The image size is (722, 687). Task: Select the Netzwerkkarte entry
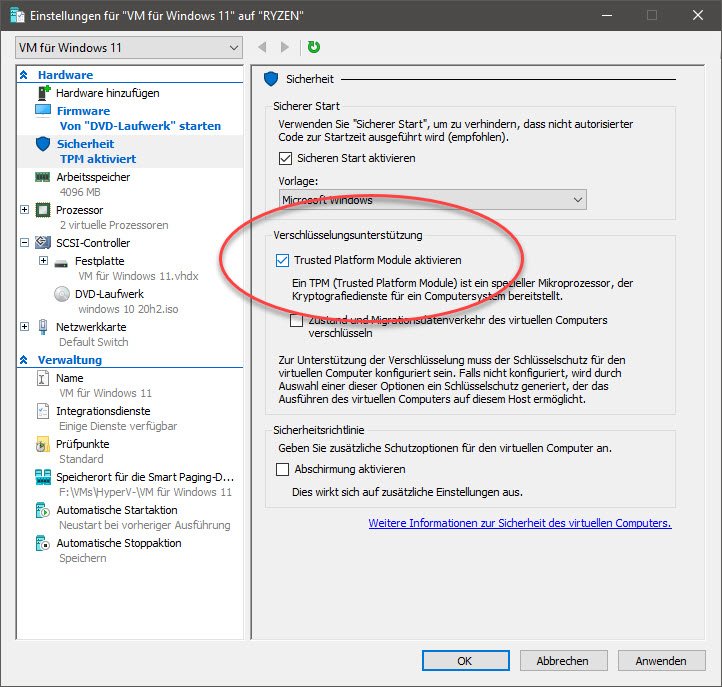(91, 327)
